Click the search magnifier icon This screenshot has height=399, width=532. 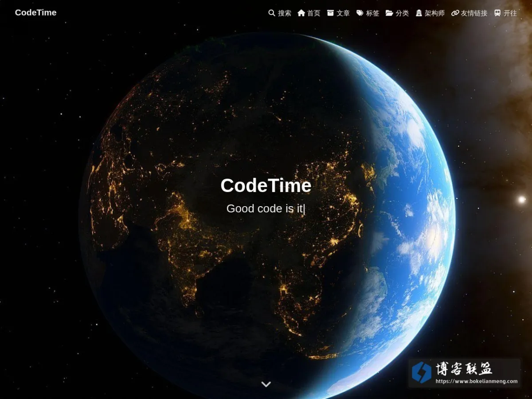(272, 13)
